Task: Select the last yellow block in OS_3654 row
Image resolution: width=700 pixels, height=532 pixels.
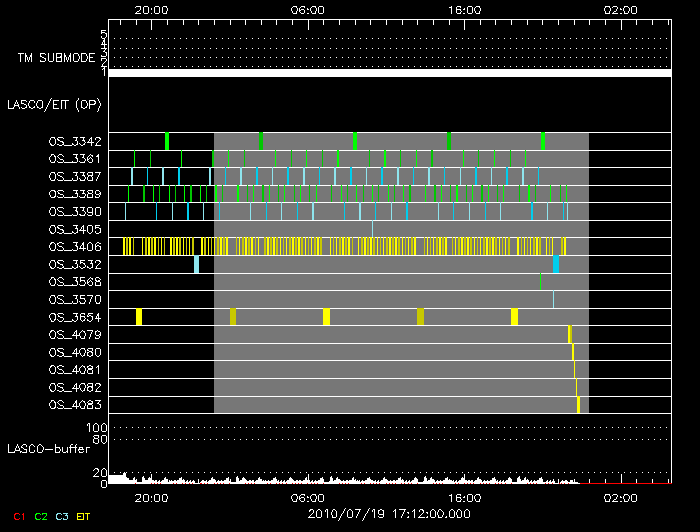Action: (x=514, y=317)
